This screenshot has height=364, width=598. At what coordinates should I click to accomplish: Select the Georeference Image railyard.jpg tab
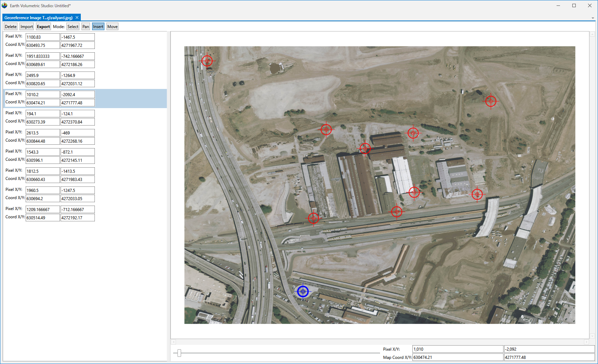pyautogui.click(x=38, y=17)
